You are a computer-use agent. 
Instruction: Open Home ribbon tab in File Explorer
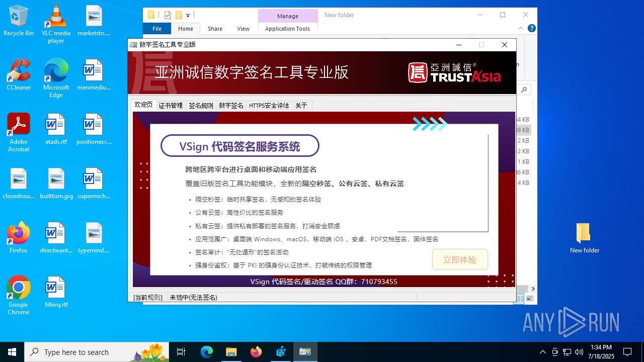click(186, 29)
